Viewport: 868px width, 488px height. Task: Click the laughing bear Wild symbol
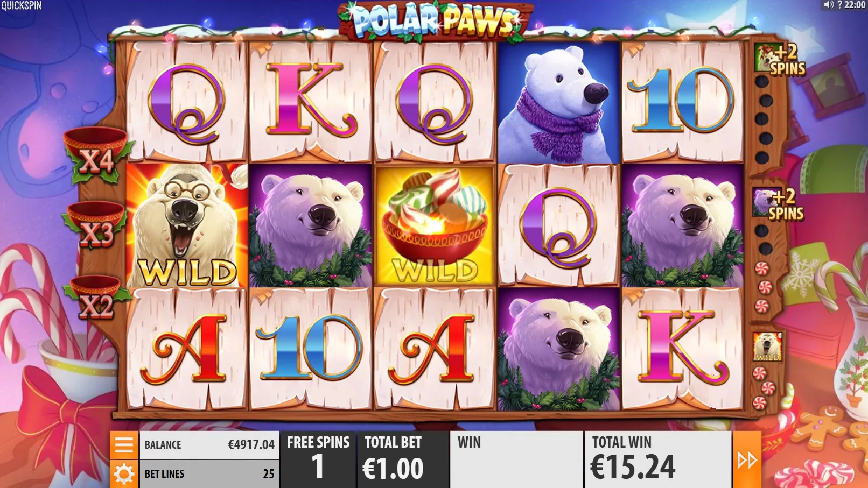click(187, 225)
